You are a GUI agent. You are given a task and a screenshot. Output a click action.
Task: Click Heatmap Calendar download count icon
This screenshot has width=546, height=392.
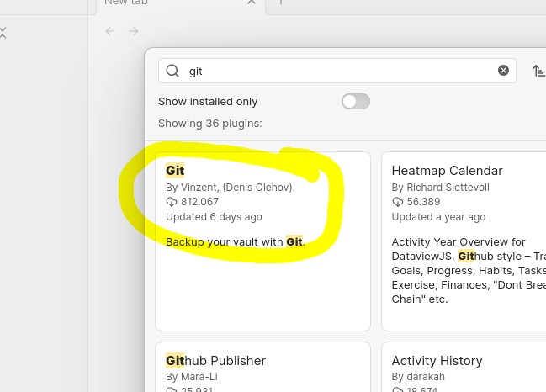point(397,202)
